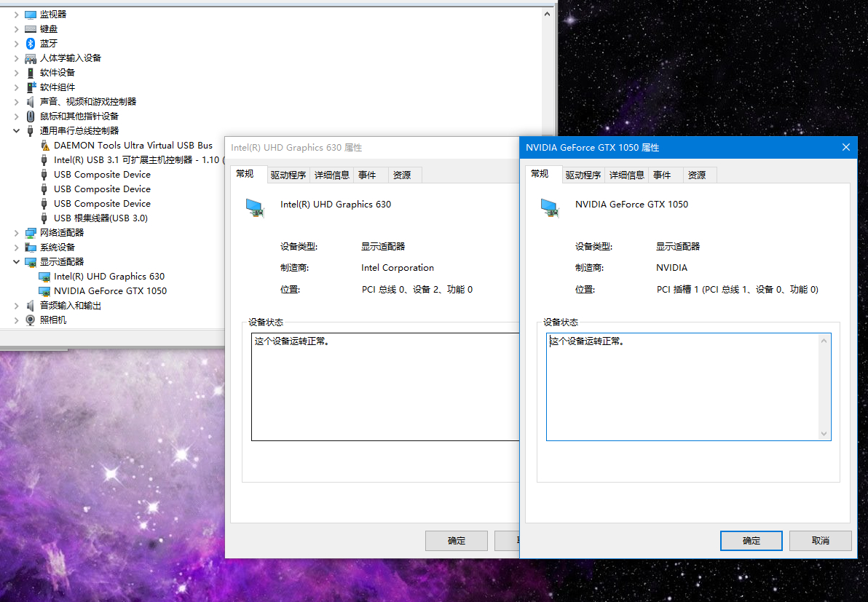Viewport: 868px width, 602px height.
Task: Open 驱动程序 tab in NVIDIA GTX 1050 dialog
Action: point(583,175)
